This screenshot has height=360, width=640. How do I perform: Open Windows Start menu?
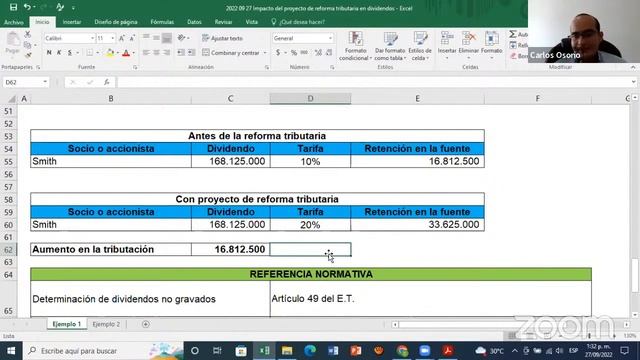point(11,351)
